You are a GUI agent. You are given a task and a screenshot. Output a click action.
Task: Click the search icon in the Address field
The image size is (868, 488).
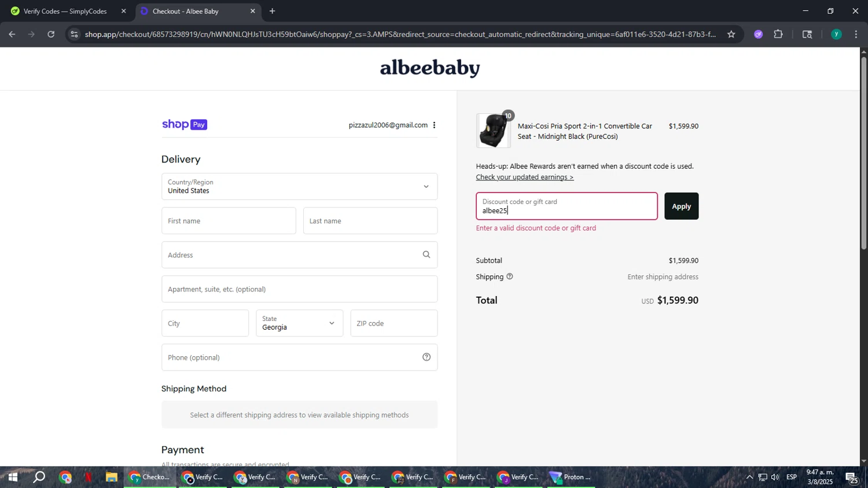(x=426, y=254)
